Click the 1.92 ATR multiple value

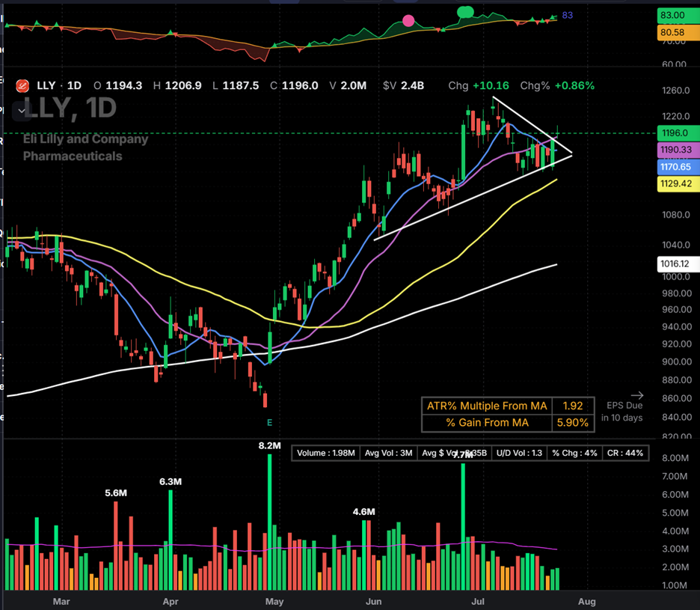(573, 406)
